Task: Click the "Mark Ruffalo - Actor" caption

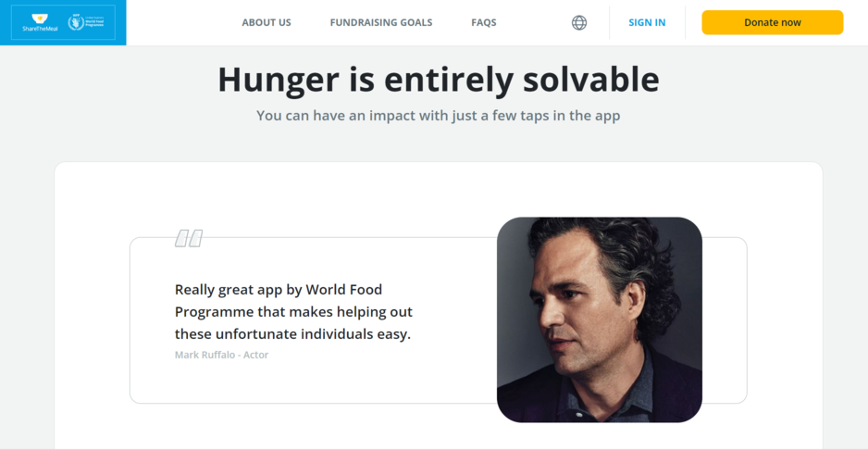Action: click(x=221, y=355)
